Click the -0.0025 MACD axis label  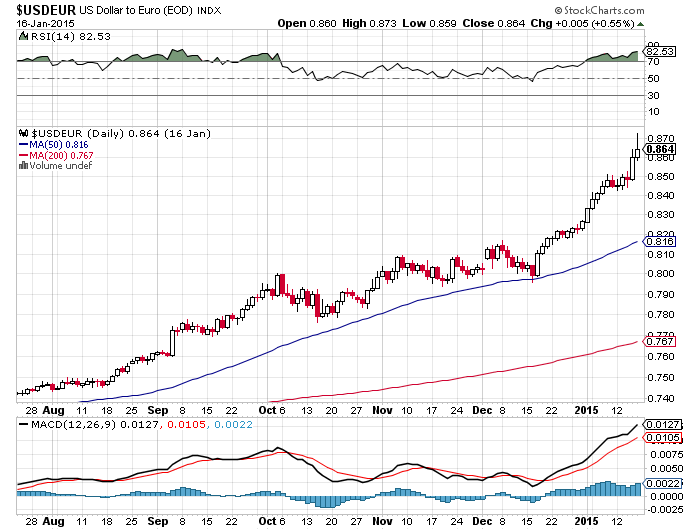coord(665,509)
